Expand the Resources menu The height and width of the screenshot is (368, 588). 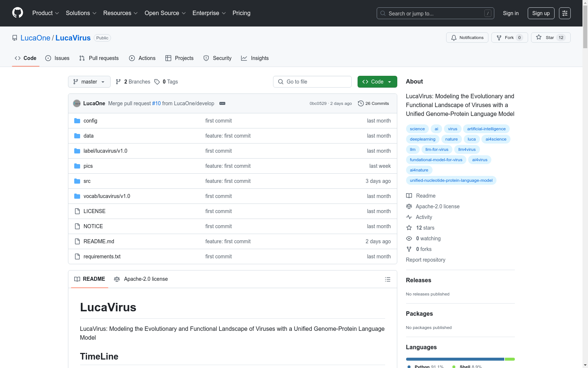[121, 13]
